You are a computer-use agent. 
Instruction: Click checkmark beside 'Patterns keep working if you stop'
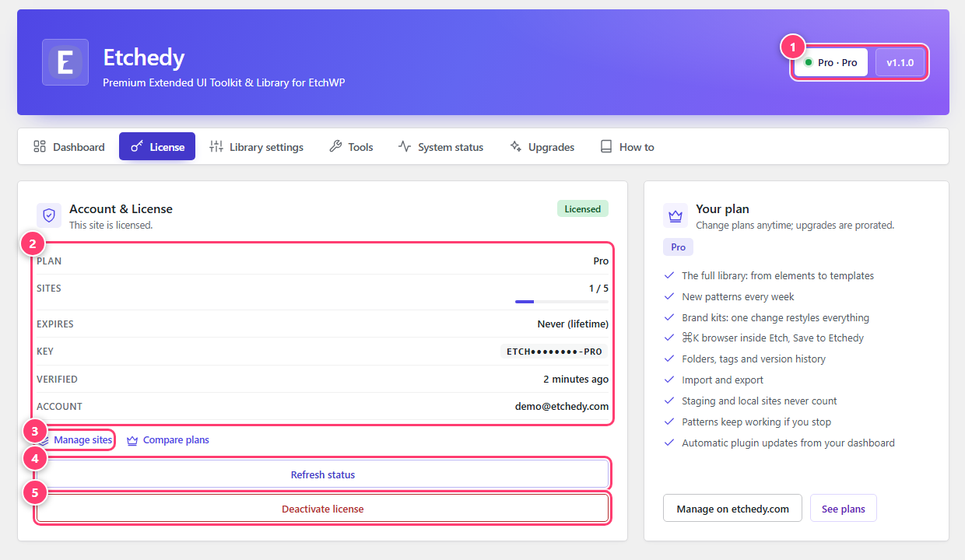[668, 422]
